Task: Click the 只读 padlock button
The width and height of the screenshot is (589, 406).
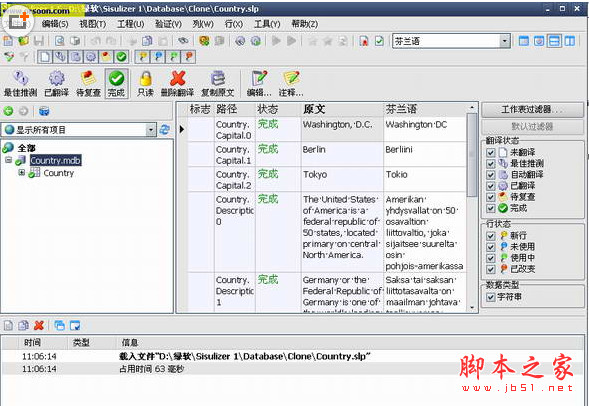Action: 145,83
